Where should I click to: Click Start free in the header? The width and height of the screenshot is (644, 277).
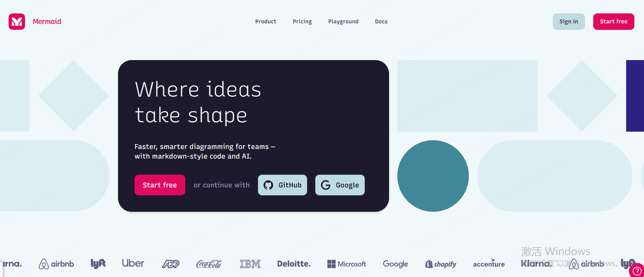click(614, 22)
